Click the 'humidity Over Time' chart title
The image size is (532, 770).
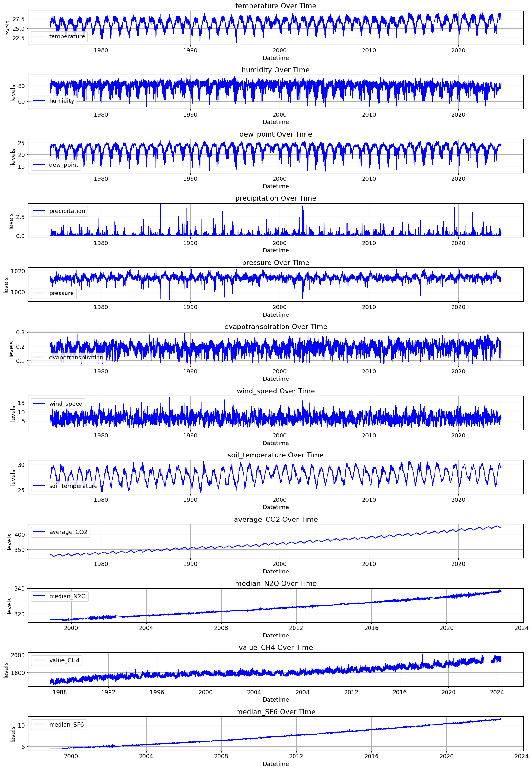[x=275, y=70]
